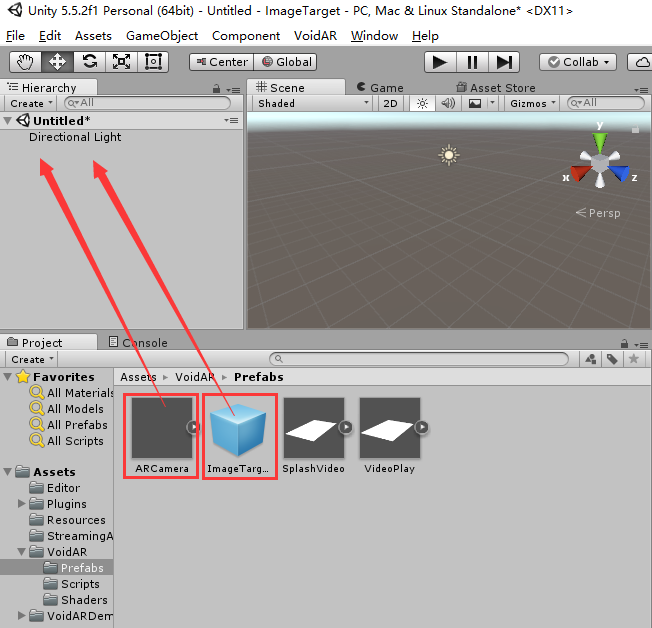Toggle the Hierarchy panel lock

tap(216, 89)
